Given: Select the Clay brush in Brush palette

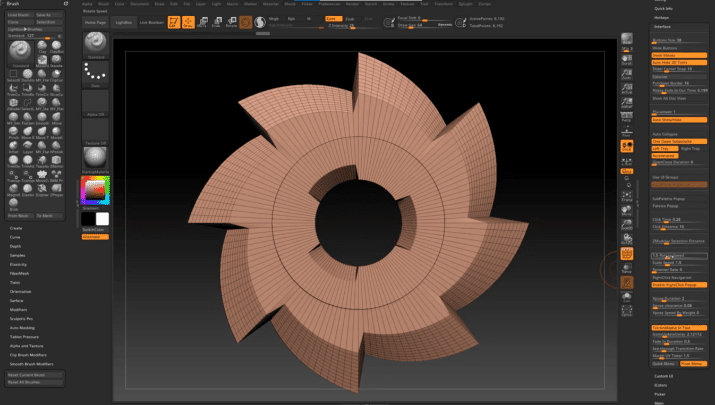Looking at the screenshot, I should pos(42,47).
